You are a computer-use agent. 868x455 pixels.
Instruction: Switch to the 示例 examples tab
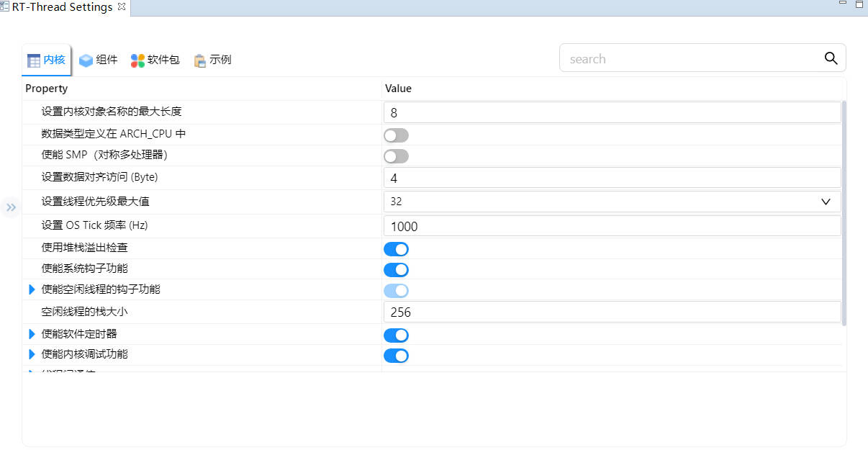[212, 60]
